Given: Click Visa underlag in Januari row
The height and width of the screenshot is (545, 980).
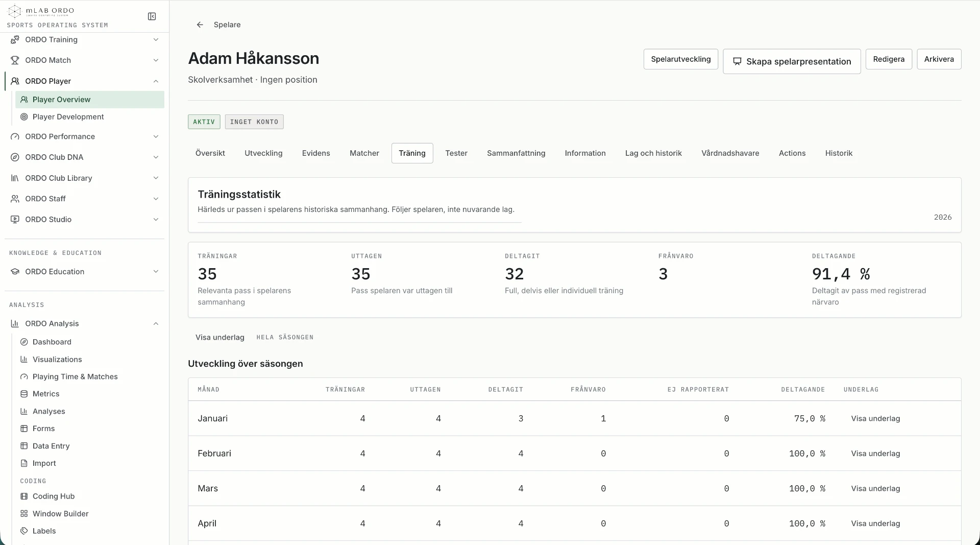Looking at the screenshot, I should pyautogui.click(x=875, y=419).
